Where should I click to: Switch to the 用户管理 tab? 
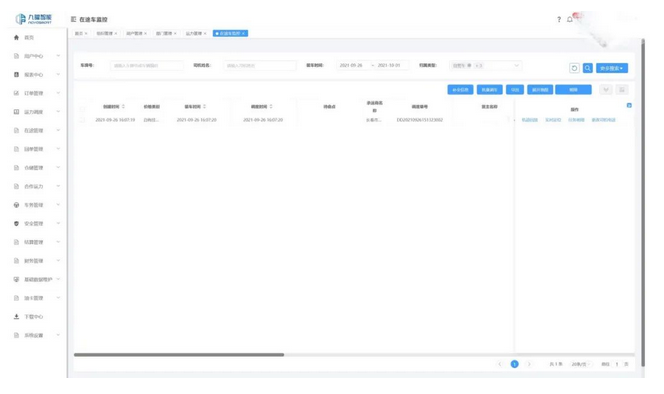136,33
